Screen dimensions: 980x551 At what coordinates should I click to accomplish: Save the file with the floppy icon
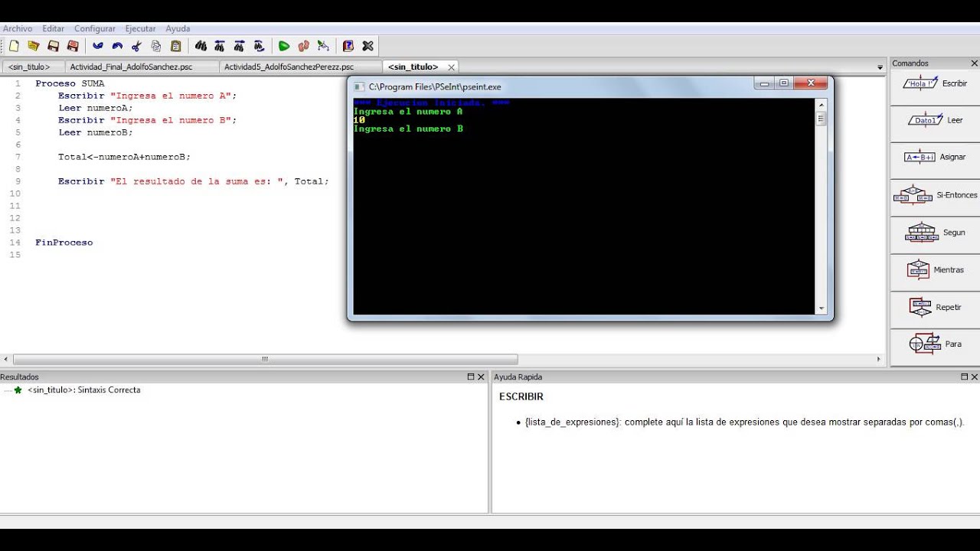(x=54, y=46)
